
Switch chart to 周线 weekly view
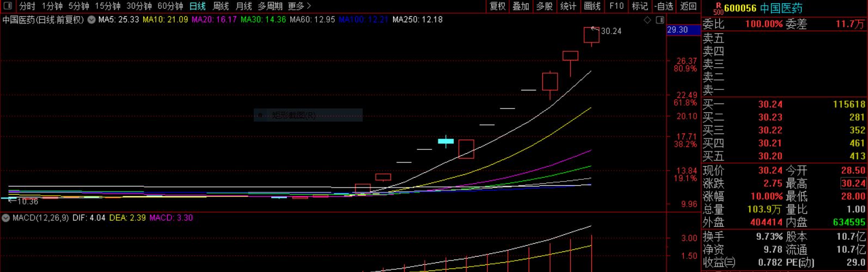coord(221,6)
